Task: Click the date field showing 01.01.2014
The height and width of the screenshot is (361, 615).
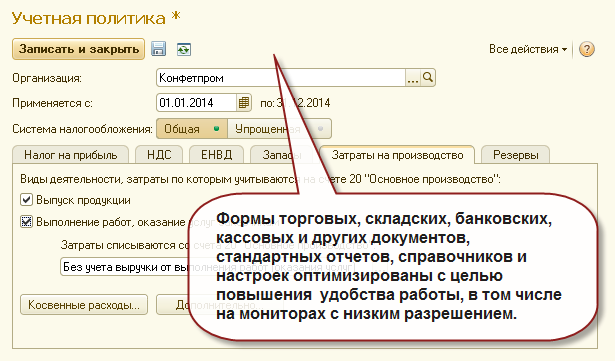Action: [197, 103]
